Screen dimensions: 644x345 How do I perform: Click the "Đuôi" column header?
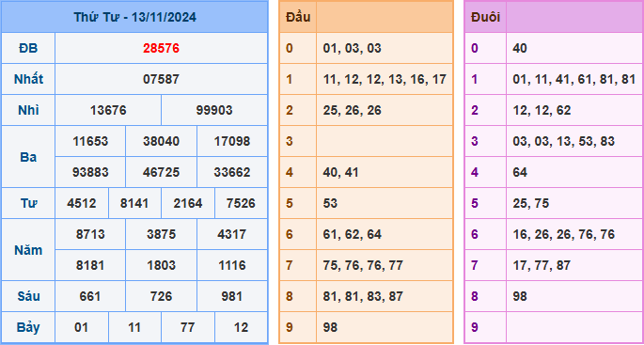click(x=485, y=17)
